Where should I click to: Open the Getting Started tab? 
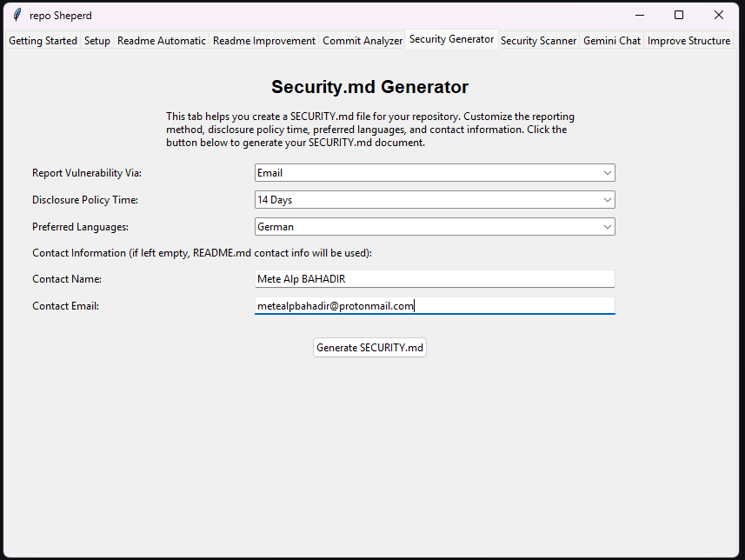click(x=43, y=41)
